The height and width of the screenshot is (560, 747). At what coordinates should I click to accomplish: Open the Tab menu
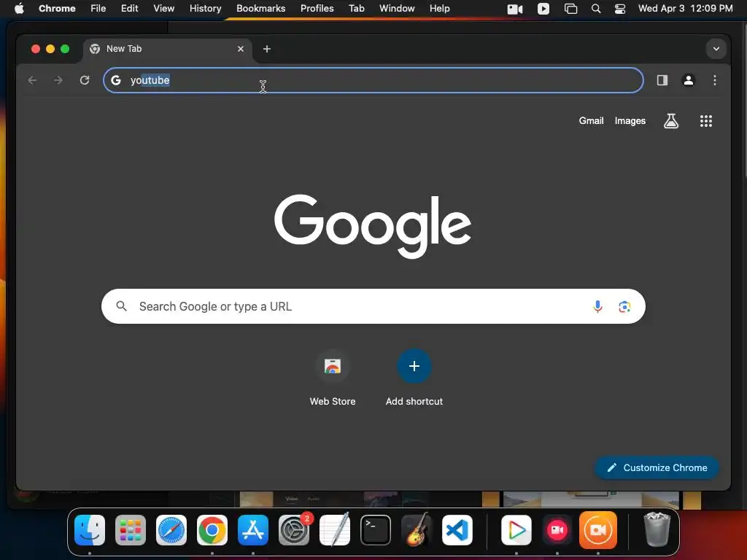point(356,9)
